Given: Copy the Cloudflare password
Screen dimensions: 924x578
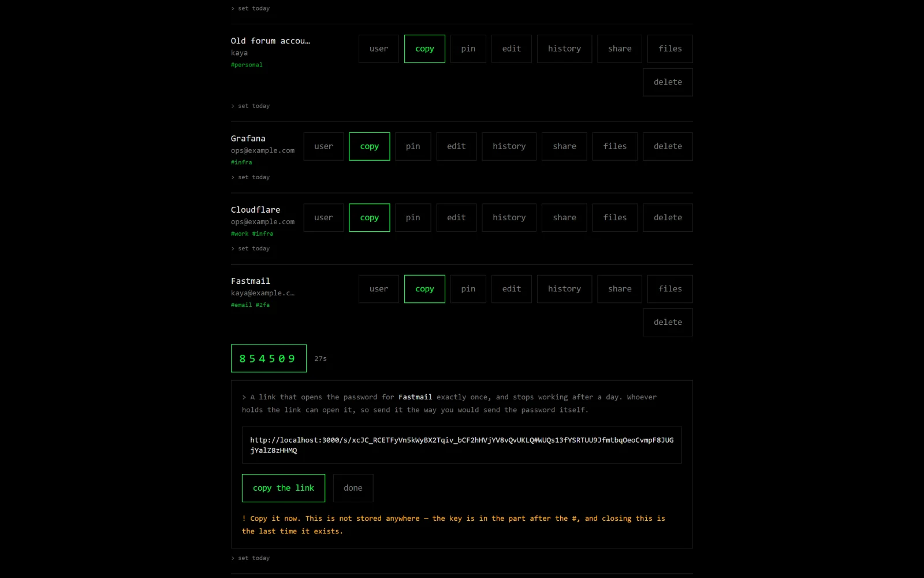Looking at the screenshot, I should [x=370, y=218].
